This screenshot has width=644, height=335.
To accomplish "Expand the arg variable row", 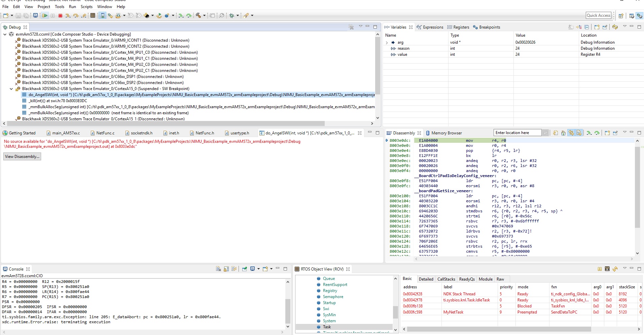I will coord(387,43).
